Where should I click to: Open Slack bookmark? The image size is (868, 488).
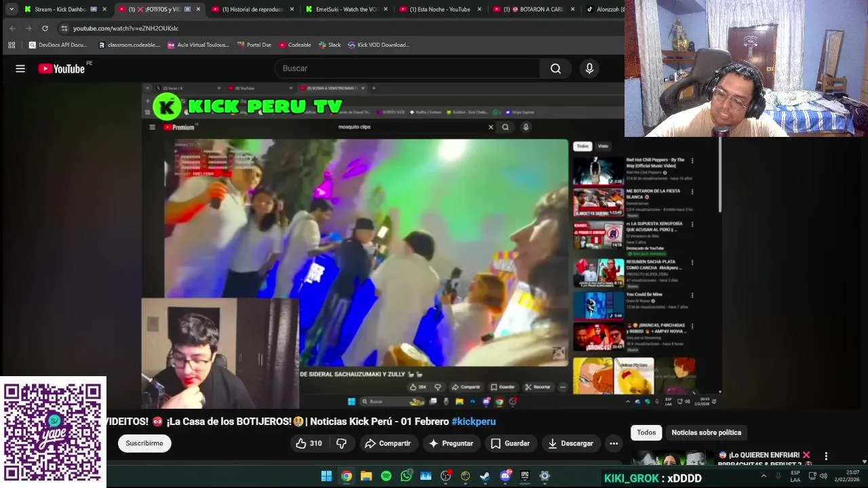(329, 45)
